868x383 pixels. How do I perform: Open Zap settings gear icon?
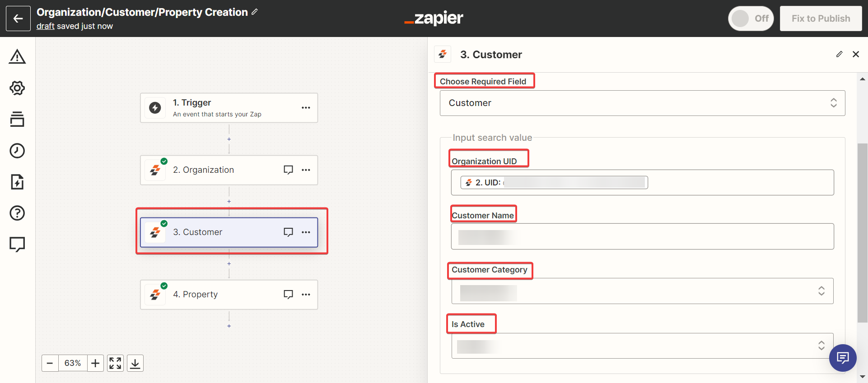click(17, 88)
